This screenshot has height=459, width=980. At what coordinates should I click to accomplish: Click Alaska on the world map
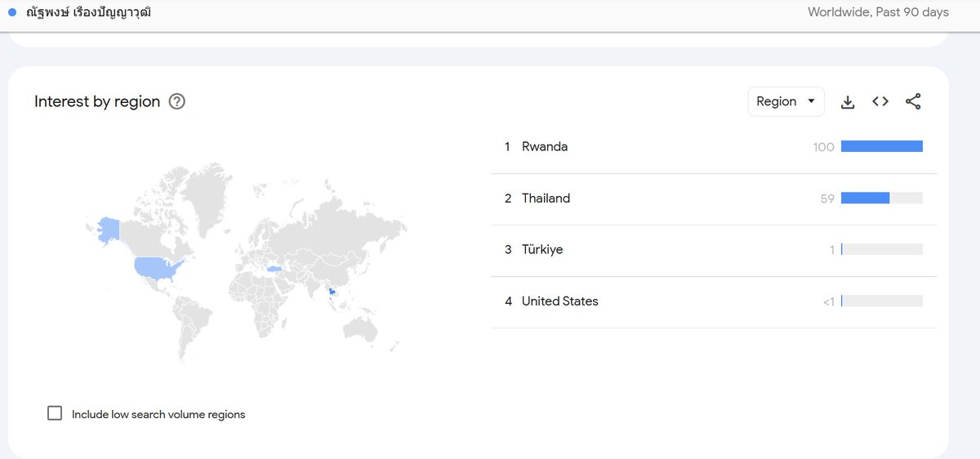coord(108,228)
